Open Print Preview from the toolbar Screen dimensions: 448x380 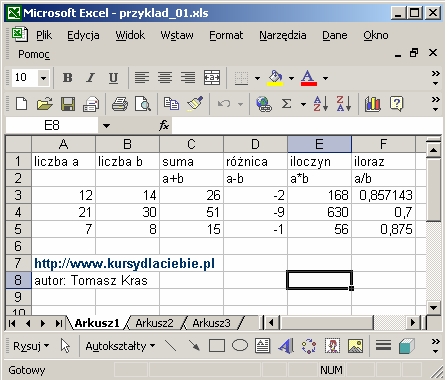pos(143,104)
